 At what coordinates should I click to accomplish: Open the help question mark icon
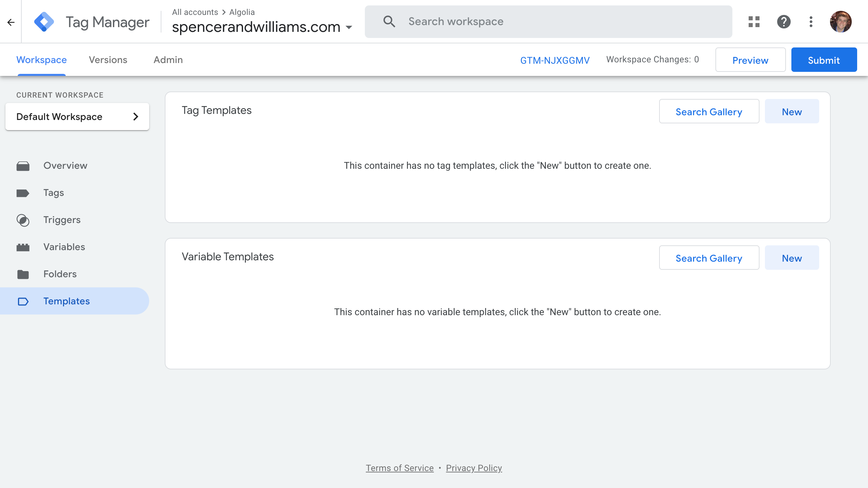click(x=784, y=22)
